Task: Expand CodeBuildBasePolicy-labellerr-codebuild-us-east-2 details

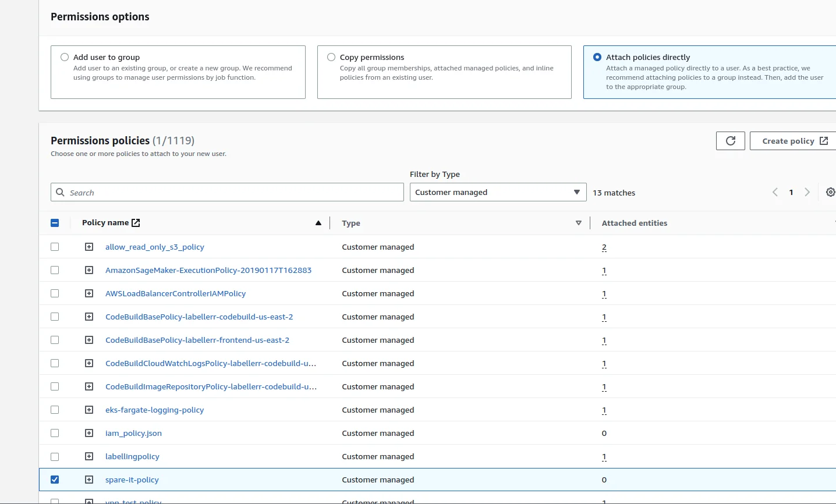Action: (x=89, y=317)
